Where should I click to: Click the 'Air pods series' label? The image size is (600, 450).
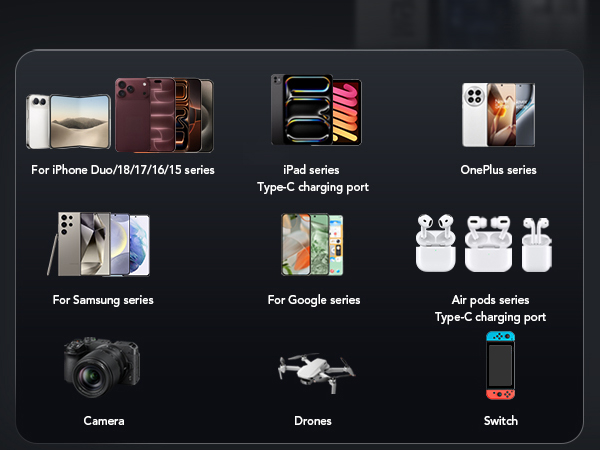pos(491,300)
